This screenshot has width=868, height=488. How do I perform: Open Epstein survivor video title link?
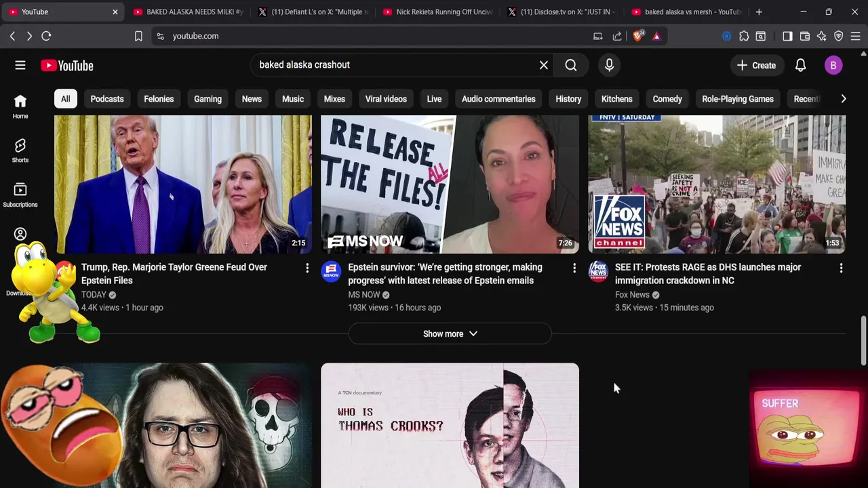(445, 274)
